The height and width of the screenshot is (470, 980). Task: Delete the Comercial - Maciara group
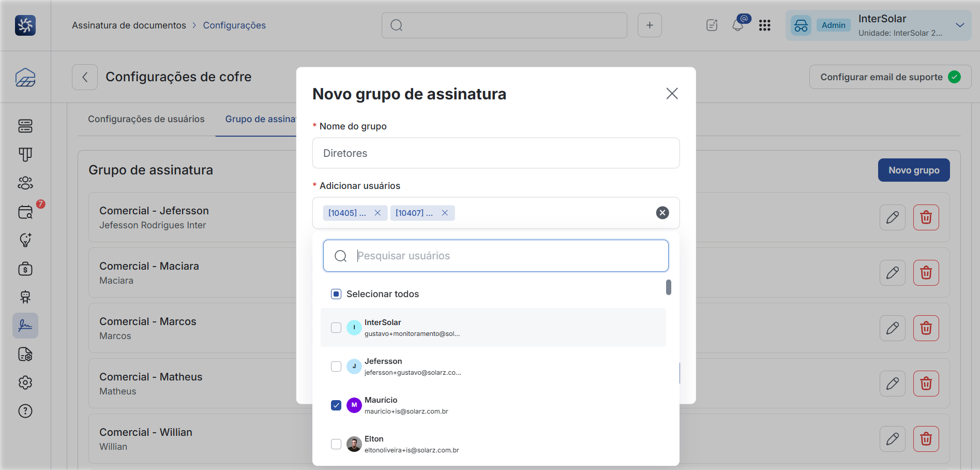(x=926, y=273)
